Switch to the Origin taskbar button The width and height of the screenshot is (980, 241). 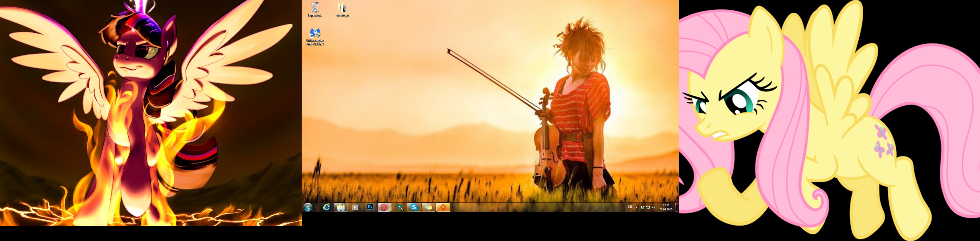point(443,207)
